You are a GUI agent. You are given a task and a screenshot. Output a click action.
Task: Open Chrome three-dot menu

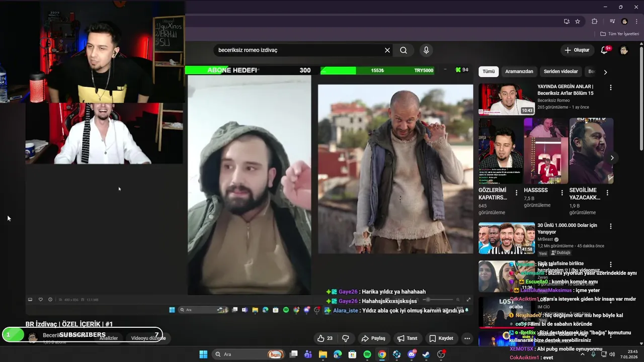[636, 22]
